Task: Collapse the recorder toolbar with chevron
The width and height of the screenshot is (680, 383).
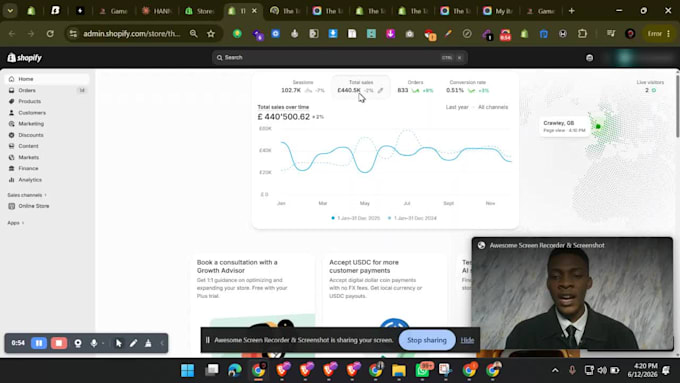Action: 162,343
